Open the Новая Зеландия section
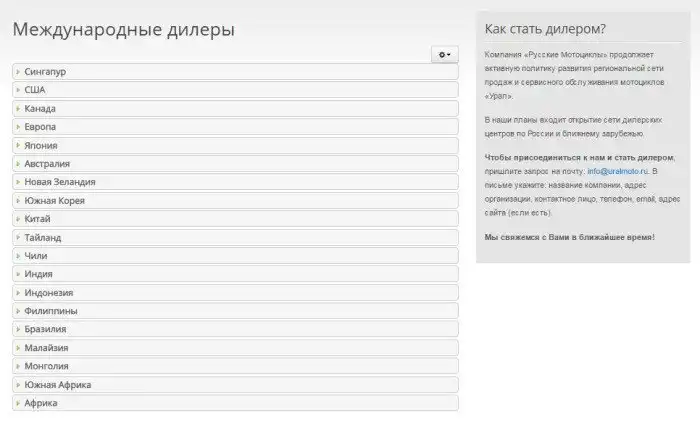 coord(60,182)
